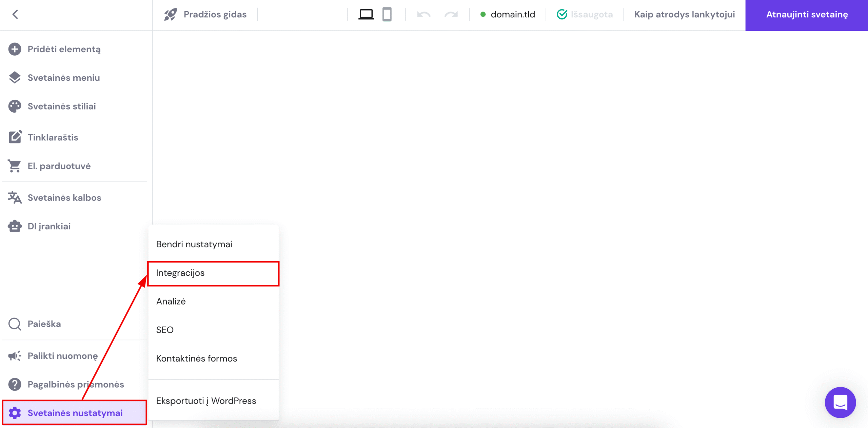The width and height of the screenshot is (868, 428).
Task: Click Kaip atrodys lankytojui preview link
Action: click(685, 14)
